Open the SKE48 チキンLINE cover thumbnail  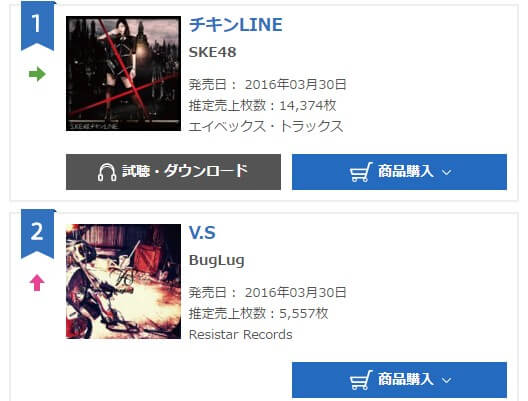[124, 73]
